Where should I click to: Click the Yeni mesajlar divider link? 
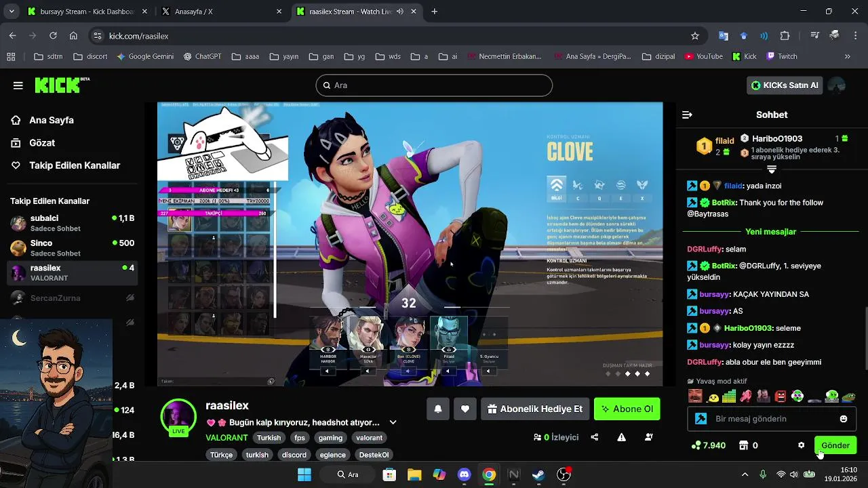click(770, 232)
